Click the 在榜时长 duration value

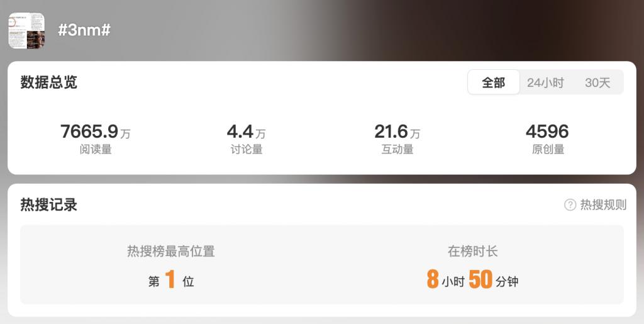(472, 280)
